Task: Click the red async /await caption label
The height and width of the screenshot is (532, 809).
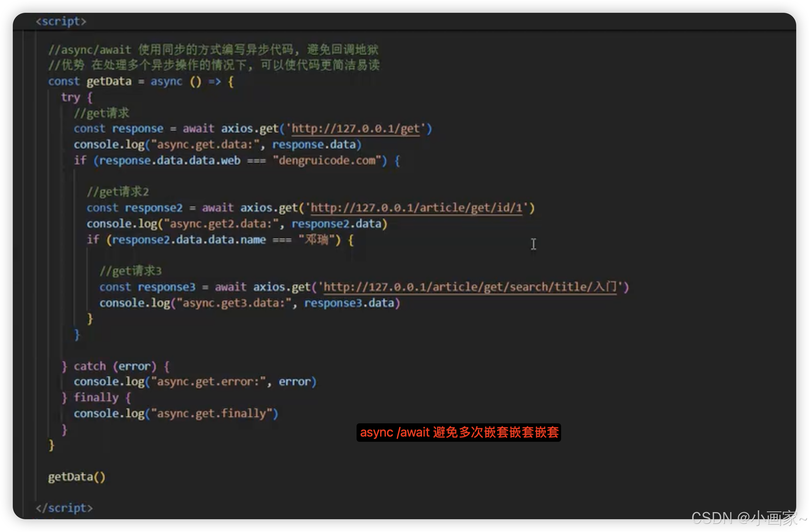Action: click(x=458, y=433)
